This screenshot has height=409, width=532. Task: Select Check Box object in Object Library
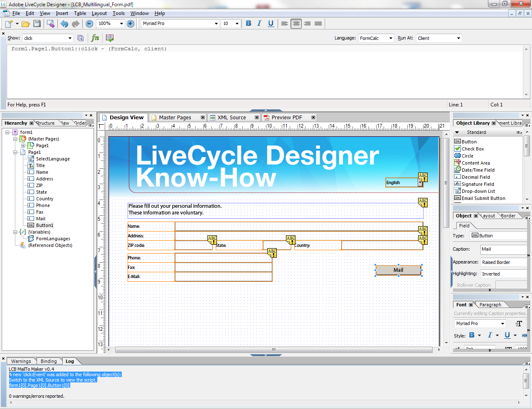click(x=473, y=149)
